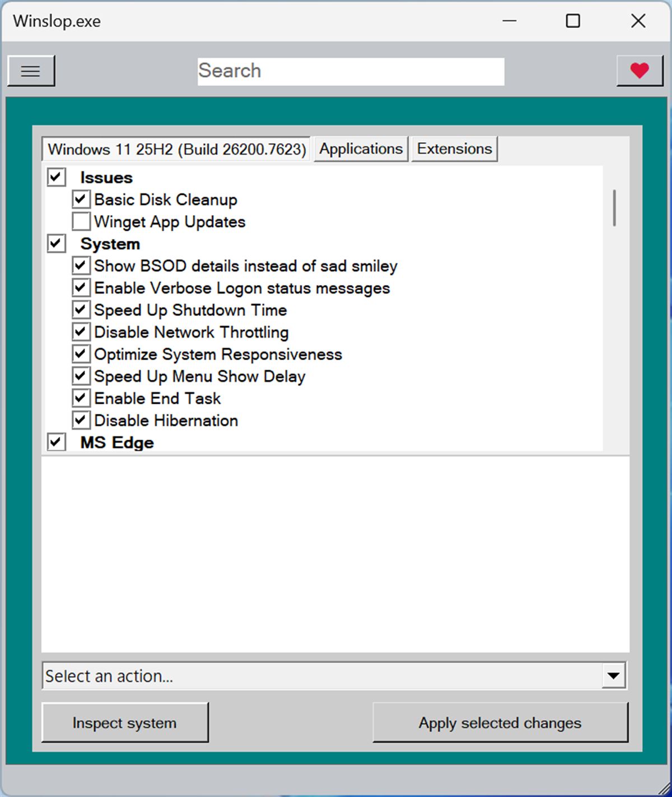Open the Extensions tab
672x797 pixels.
(x=454, y=149)
